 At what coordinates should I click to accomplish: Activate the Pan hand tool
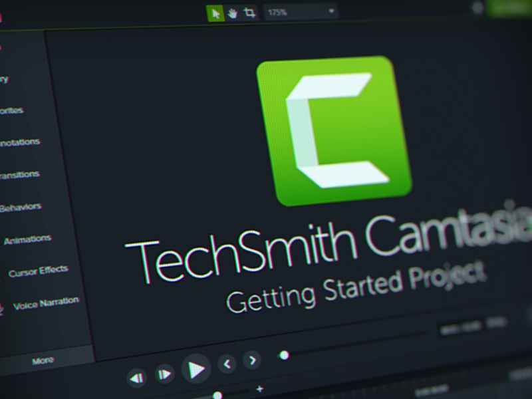(x=232, y=12)
